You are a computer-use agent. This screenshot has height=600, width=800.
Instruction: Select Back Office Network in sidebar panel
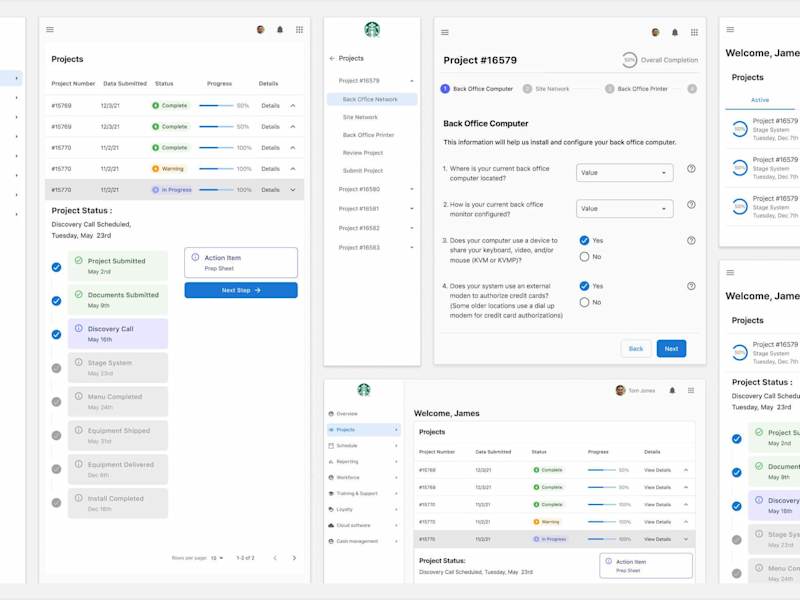pyautogui.click(x=372, y=99)
